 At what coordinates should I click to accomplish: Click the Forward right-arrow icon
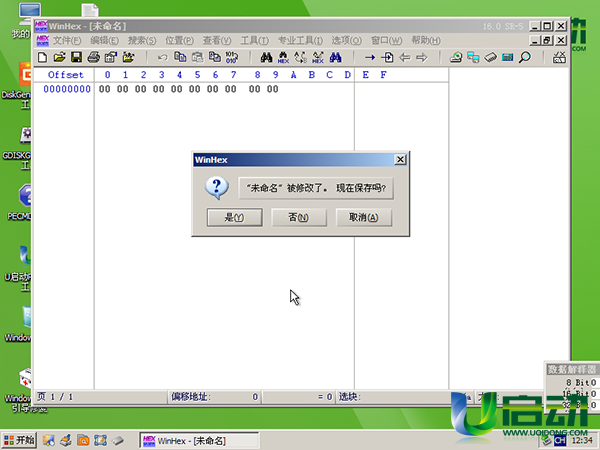(x=422, y=58)
